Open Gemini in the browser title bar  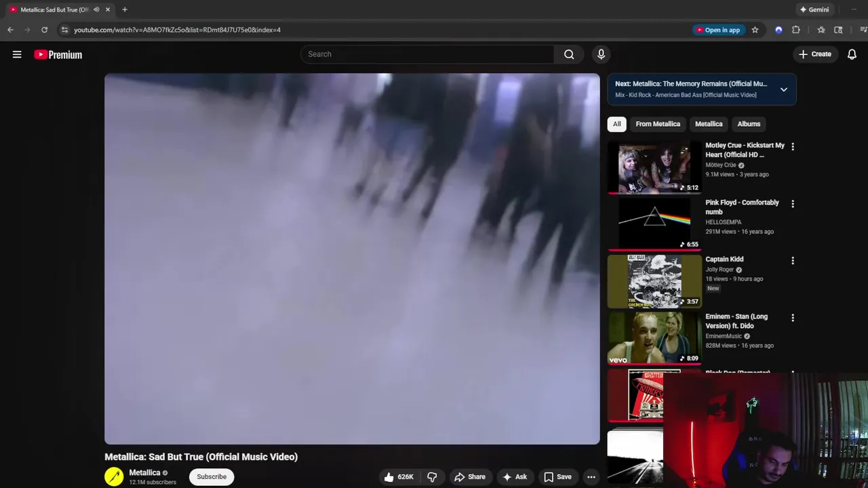814,9
